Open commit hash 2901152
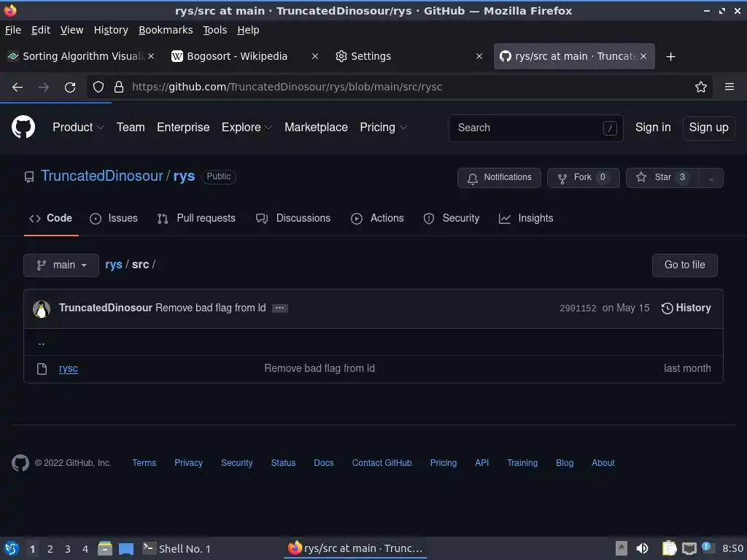 (x=578, y=308)
